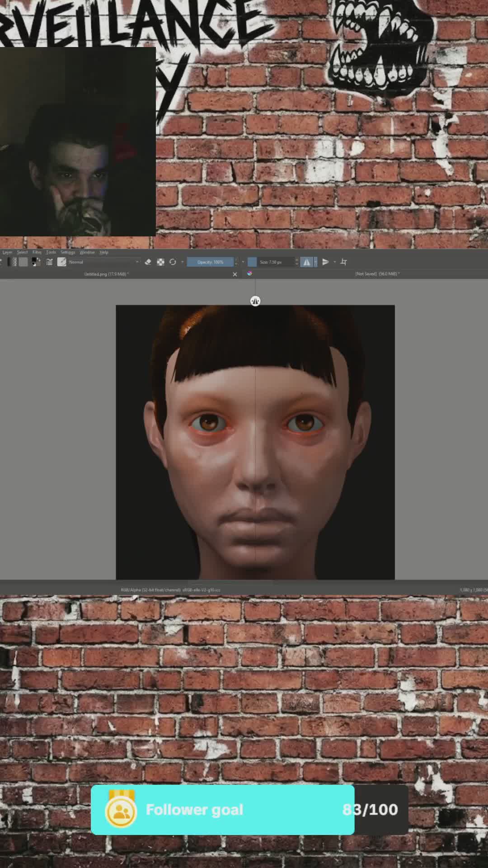Click the Opacity 100% slider

pyautogui.click(x=211, y=262)
